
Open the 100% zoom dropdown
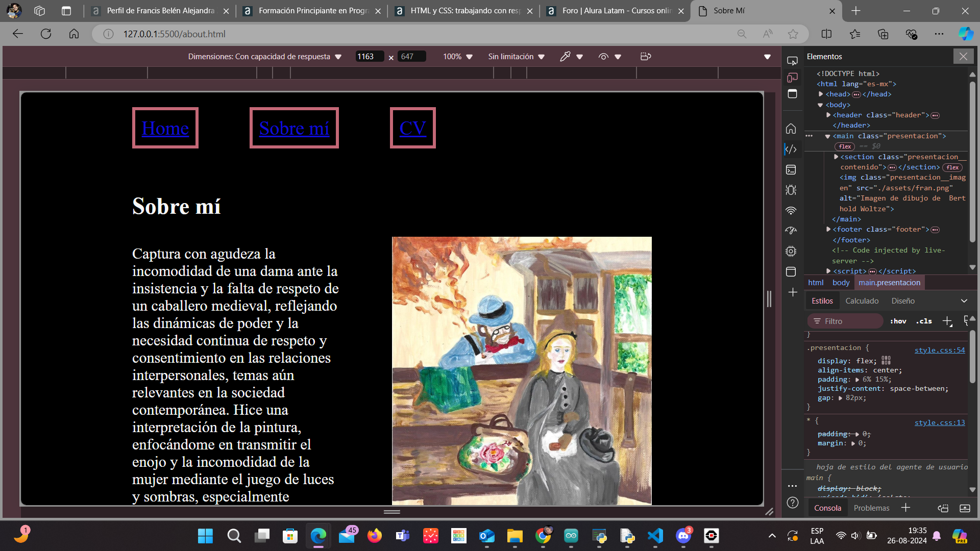tap(457, 57)
